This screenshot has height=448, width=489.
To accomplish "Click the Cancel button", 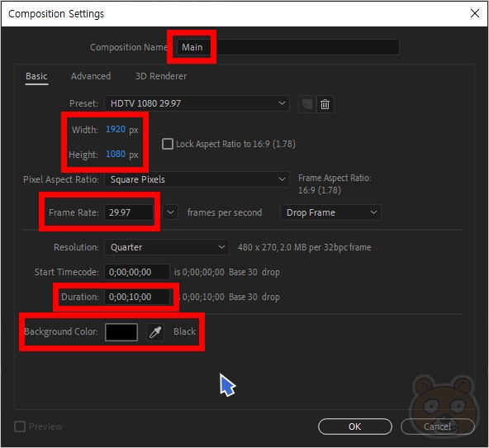I will (x=437, y=427).
